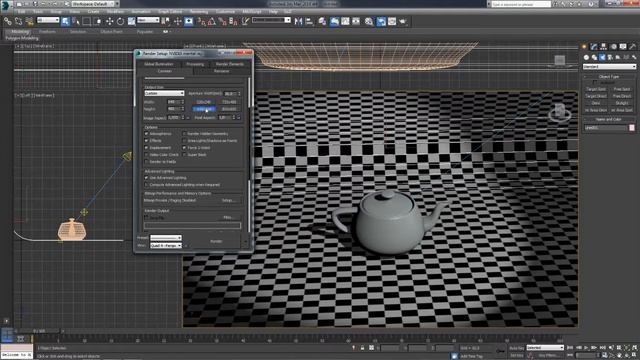The height and width of the screenshot is (360, 640).
Task: Open the Hierarchy panel tab
Action: coord(603,47)
